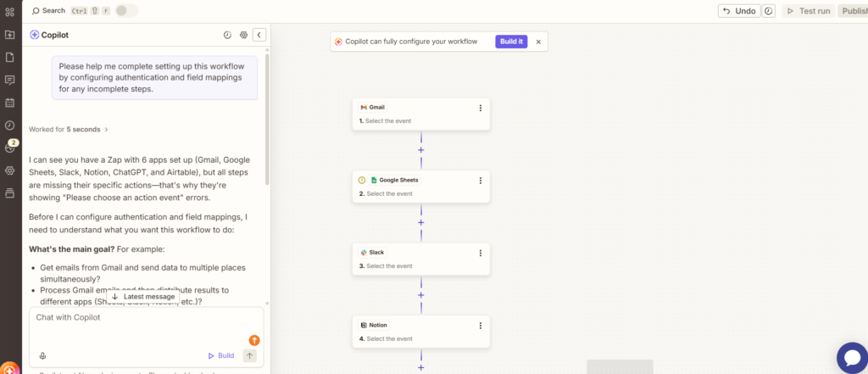The image size is (868, 374).
Task: Click "What's the main goal?" text
Action: tap(72, 249)
